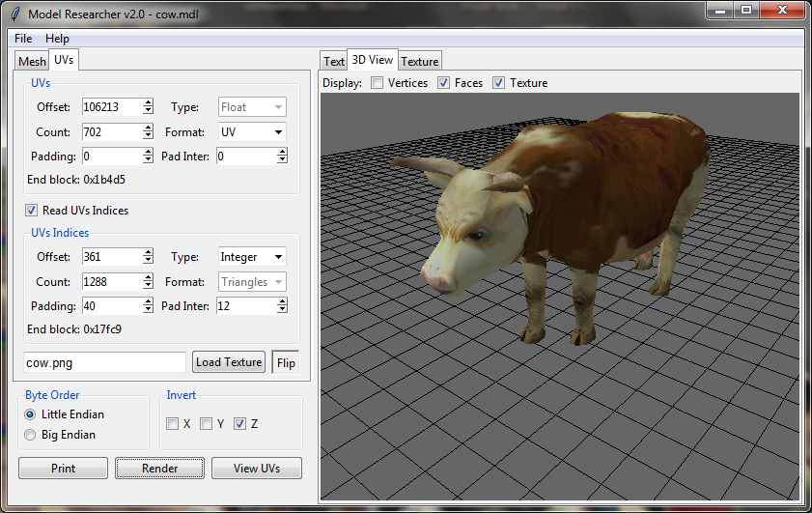Open the UVs Type dropdown showing Float

pyautogui.click(x=252, y=107)
